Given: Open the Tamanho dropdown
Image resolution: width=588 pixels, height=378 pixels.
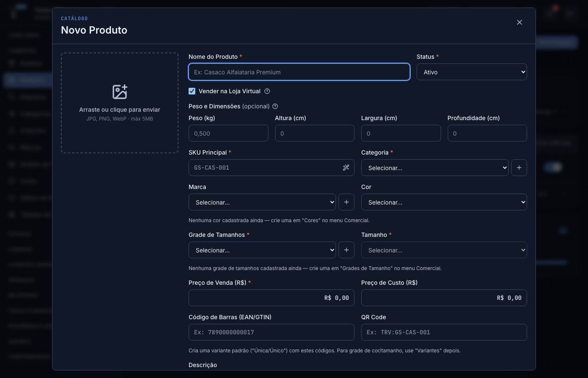Looking at the screenshot, I should (x=444, y=250).
